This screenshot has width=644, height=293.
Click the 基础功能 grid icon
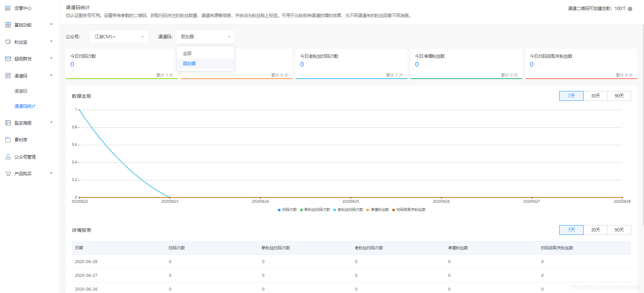click(x=8, y=25)
